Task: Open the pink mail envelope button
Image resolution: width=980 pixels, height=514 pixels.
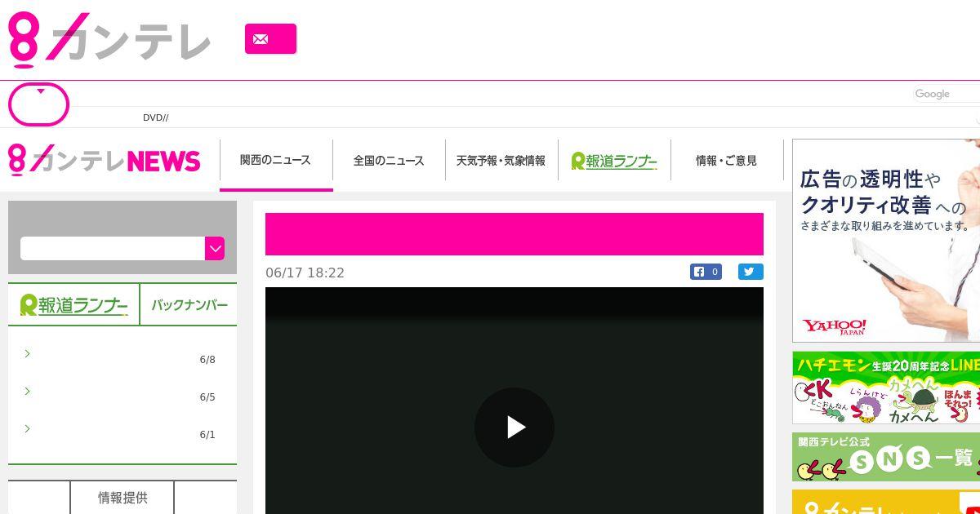Action: [270, 38]
